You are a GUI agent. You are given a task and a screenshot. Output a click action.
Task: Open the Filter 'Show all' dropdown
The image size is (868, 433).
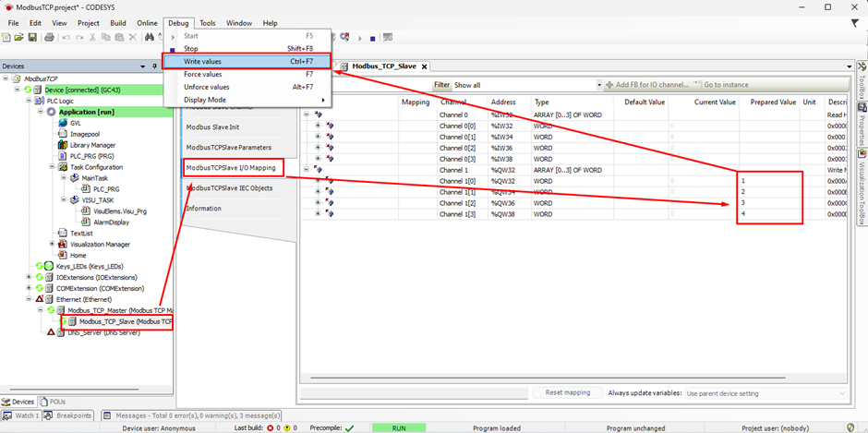click(x=599, y=85)
